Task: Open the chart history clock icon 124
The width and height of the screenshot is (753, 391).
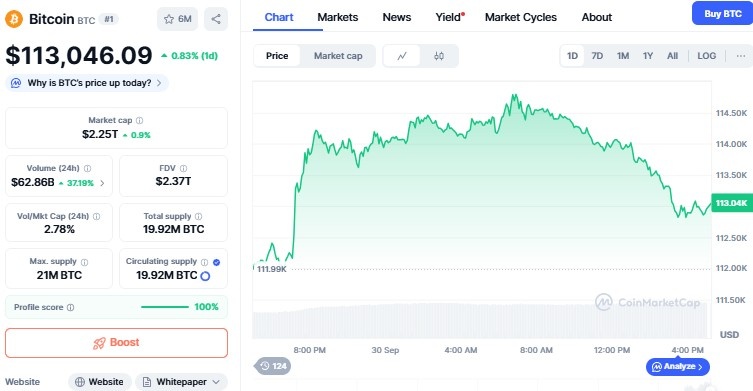Action: pyautogui.click(x=273, y=366)
